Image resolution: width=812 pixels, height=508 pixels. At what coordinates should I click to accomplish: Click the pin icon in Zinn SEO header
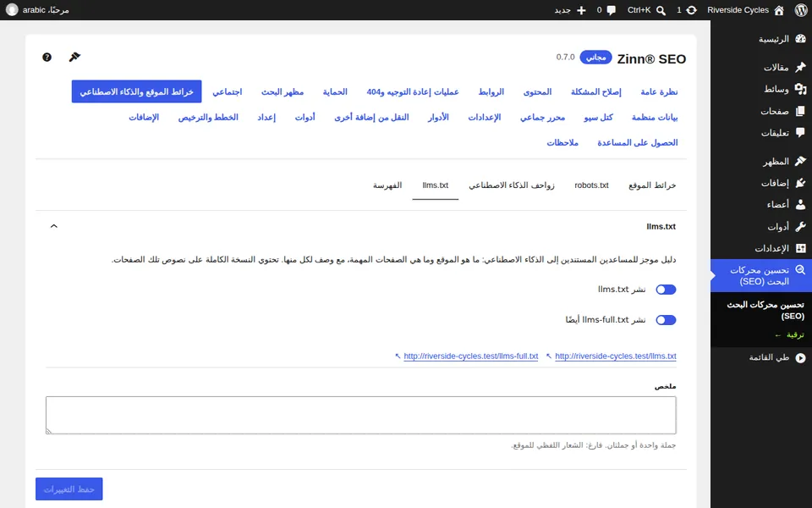point(74,57)
